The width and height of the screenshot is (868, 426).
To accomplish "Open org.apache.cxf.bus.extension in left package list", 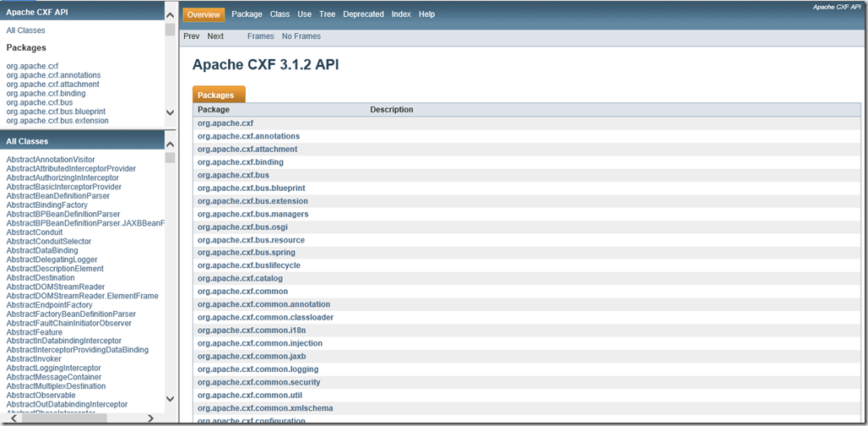I will pos(57,120).
